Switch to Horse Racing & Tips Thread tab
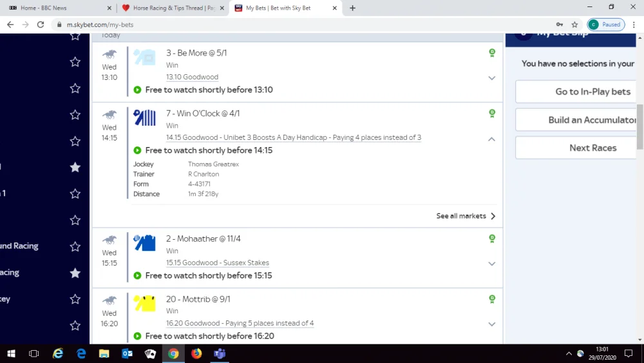 tap(173, 8)
